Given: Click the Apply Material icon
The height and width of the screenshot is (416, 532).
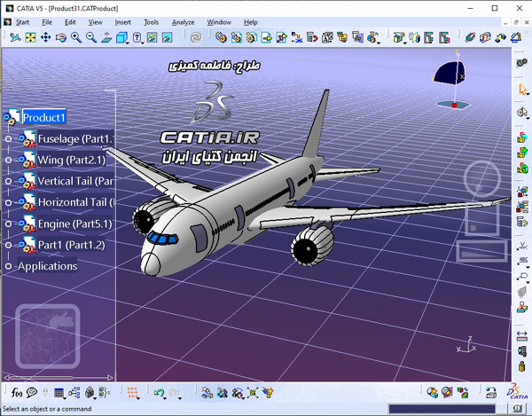Looking at the screenshot, I should click(447, 393).
